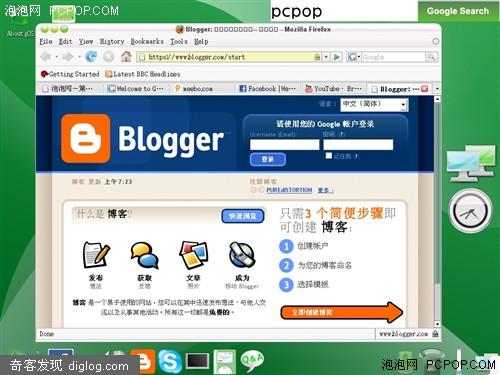Click step 1 create account text
500x375 pixels.
point(312,246)
